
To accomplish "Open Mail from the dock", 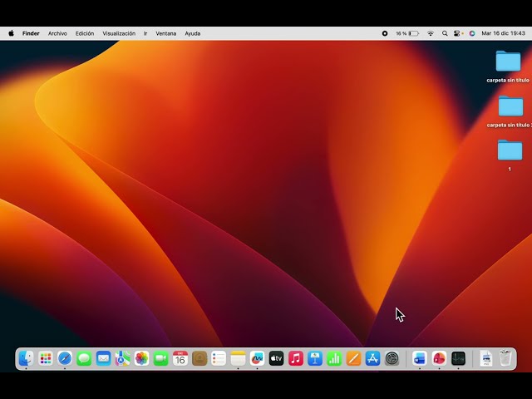I will click(103, 358).
